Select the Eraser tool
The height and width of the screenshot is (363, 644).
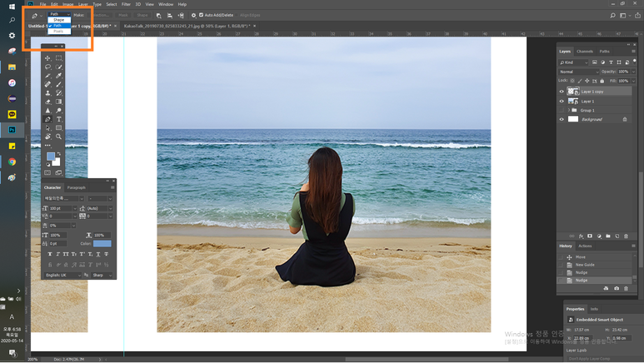[47, 102]
